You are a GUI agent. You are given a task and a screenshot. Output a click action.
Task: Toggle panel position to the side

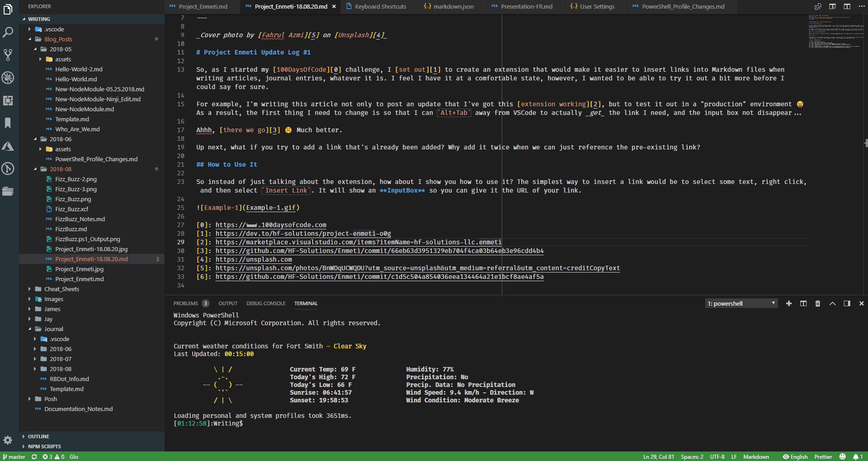click(847, 303)
